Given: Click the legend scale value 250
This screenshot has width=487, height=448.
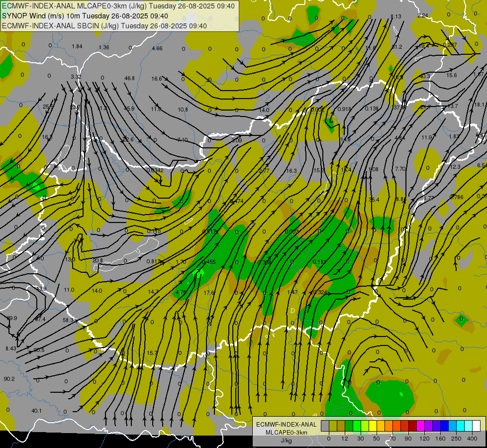Looking at the screenshot, I should (x=456, y=439).
